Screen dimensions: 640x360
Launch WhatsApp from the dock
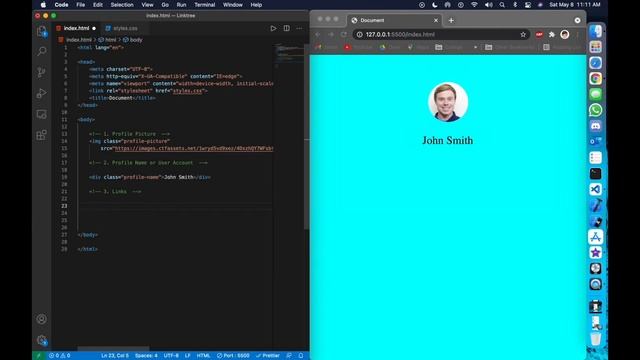point(596,110)
